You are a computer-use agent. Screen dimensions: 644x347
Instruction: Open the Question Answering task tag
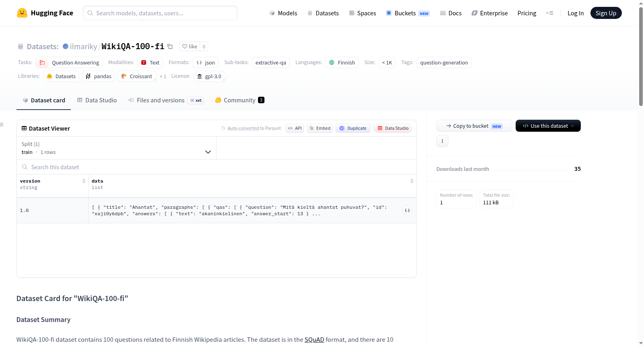click(69, 62)
